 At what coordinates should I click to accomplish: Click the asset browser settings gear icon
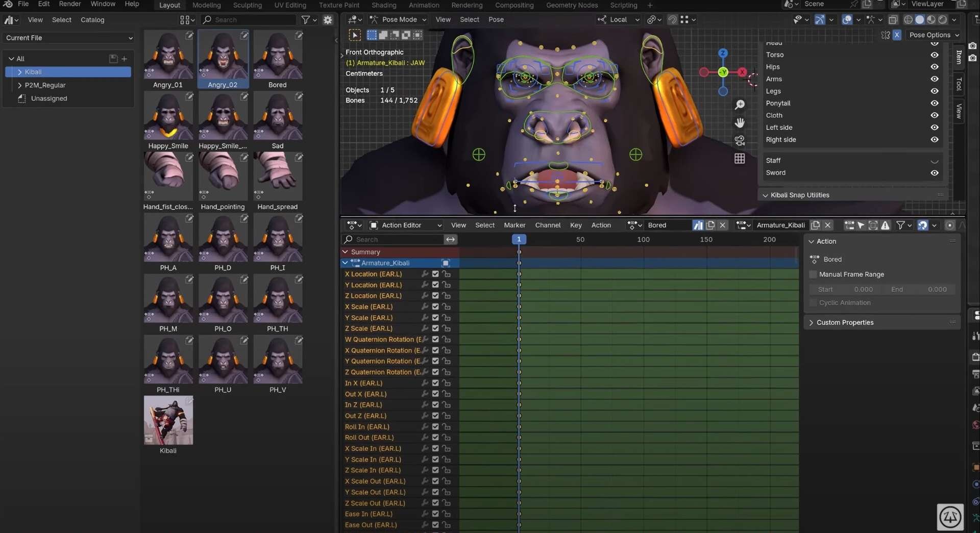point(328,20)
